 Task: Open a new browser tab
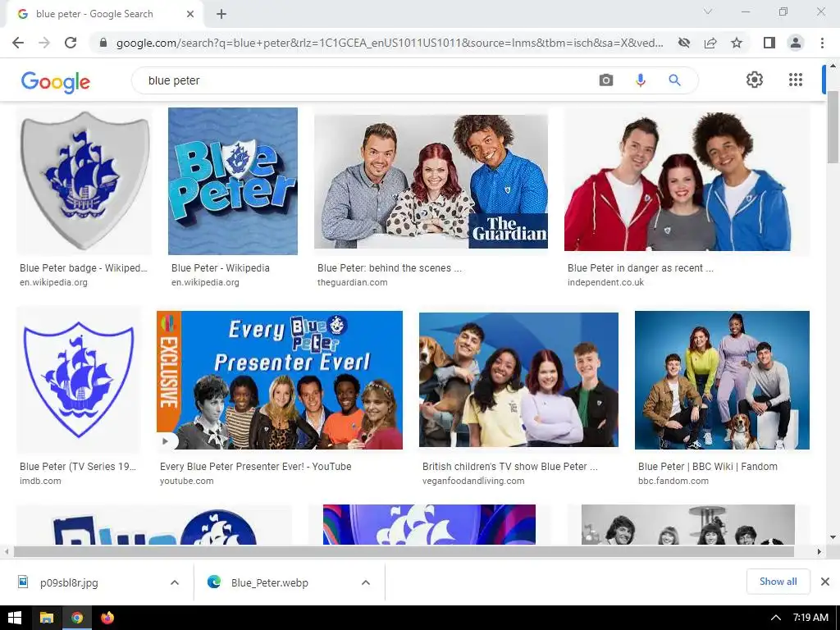221,14
